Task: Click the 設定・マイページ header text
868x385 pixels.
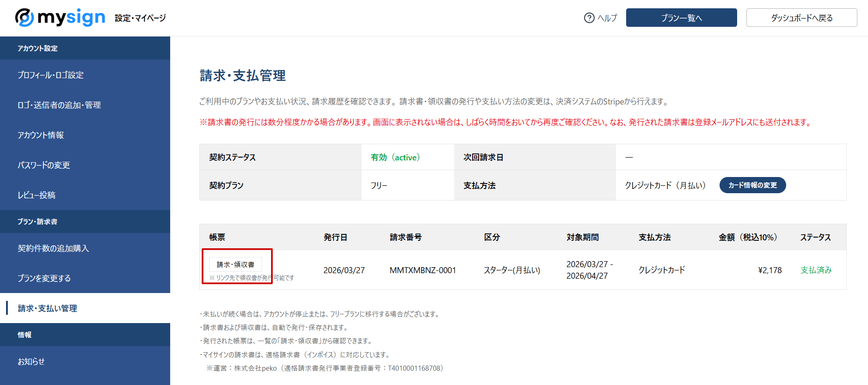Action: pyautogui.click(x=140, y=18)
